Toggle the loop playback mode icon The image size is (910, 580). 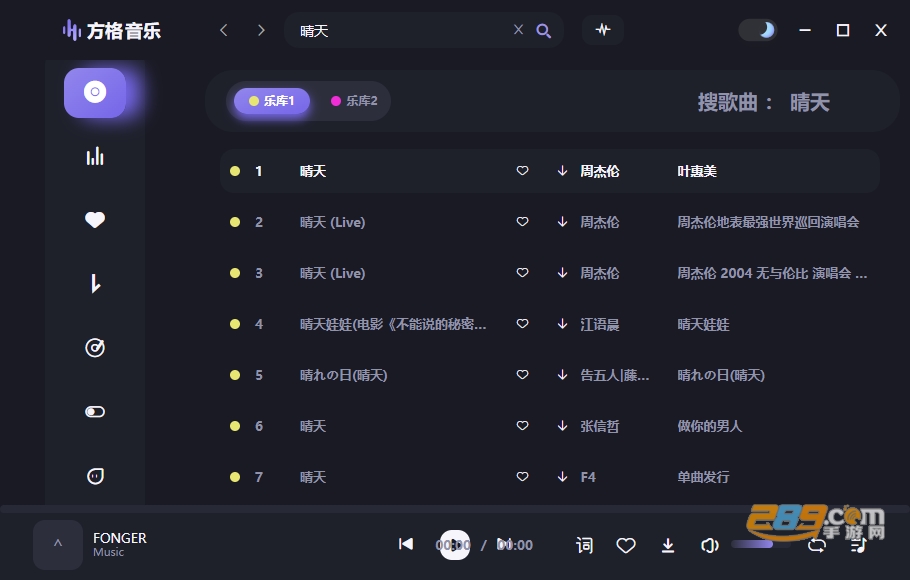point(817,545)
